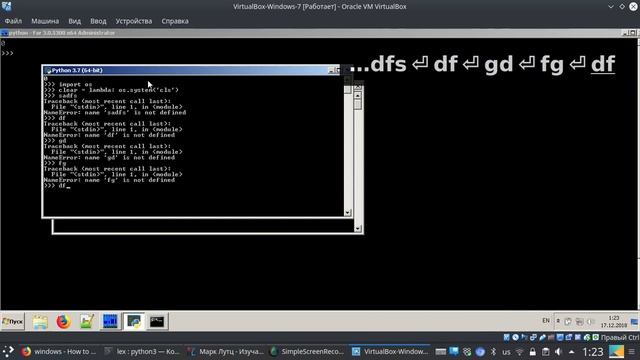Click the VirtualBox audio status icon
The image size is (640, 360).
coord(524,337)
